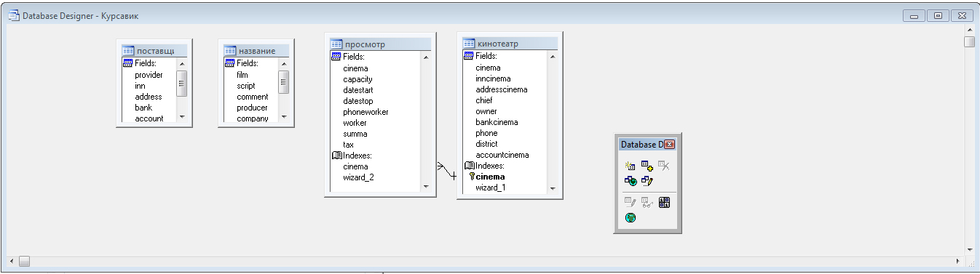Image resolution: width=980 pixels, height=274 pixels.
Task: Click scroll up arrow in кинотеатр table
Action: coord(553,57)
